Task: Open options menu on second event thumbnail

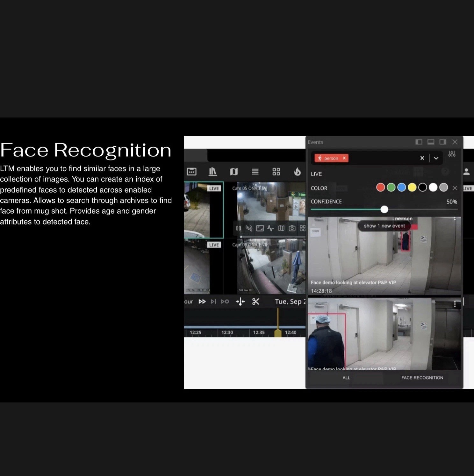Action: click(x=455, y=305)
